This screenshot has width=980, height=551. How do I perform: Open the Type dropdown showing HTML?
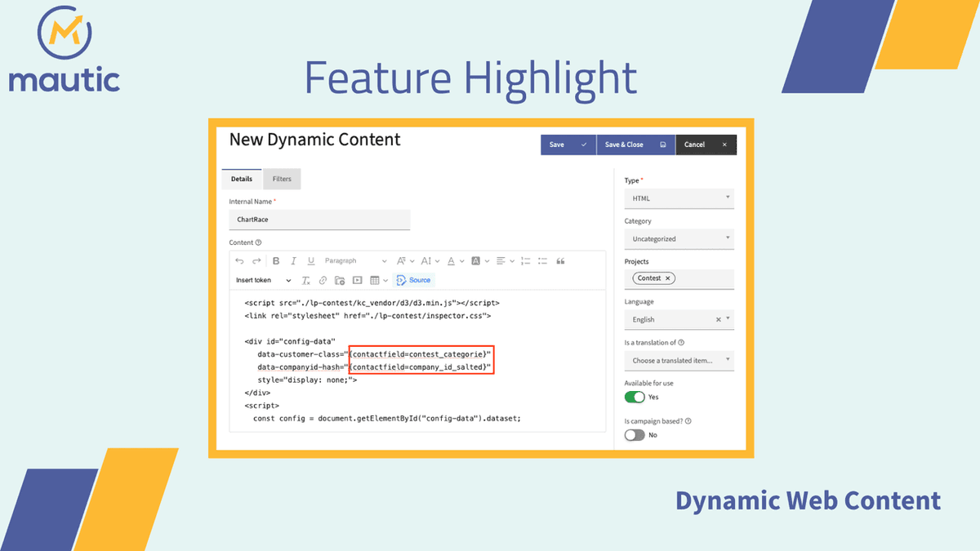click(679, 198)
